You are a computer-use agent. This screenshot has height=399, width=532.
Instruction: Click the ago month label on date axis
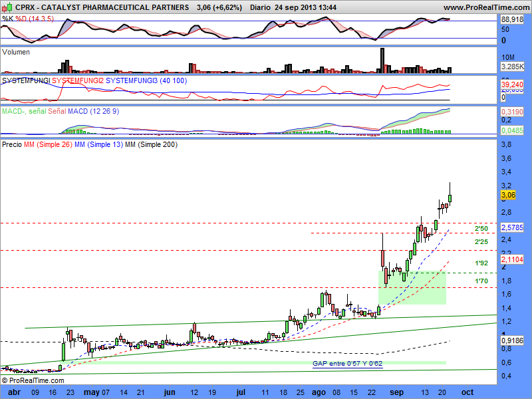pyautogui.click(x=319, y=392)
